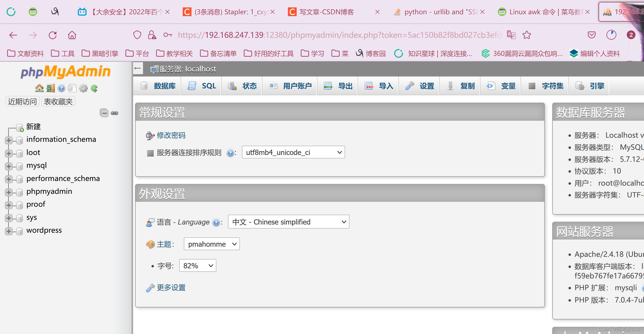The width and height of the screenshot is (644, 334).
Task: Expand the performance_schema database node
Action: [8, 179]
